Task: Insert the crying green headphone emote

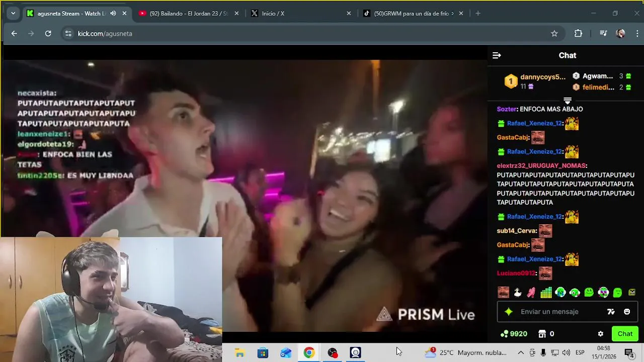Action: pyautogui.click(x=560, y=292)
